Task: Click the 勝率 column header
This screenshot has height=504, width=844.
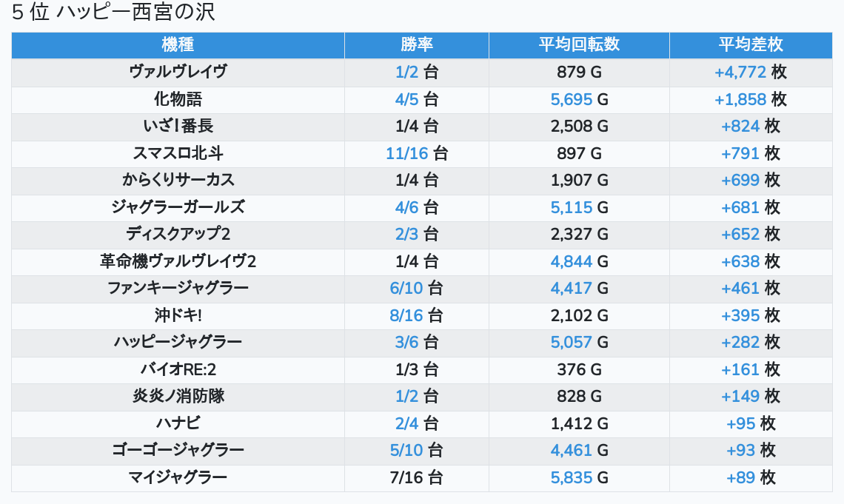Action: (x=416, y=45)
